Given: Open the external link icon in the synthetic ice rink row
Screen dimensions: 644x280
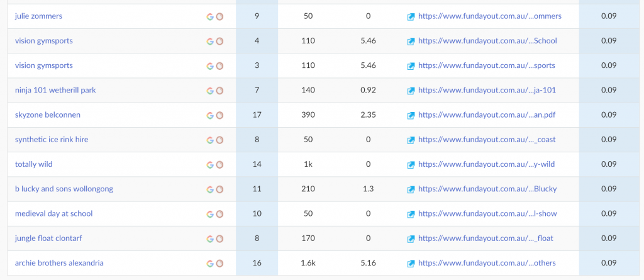Looking at the screenshot, I should click(411, 140).
